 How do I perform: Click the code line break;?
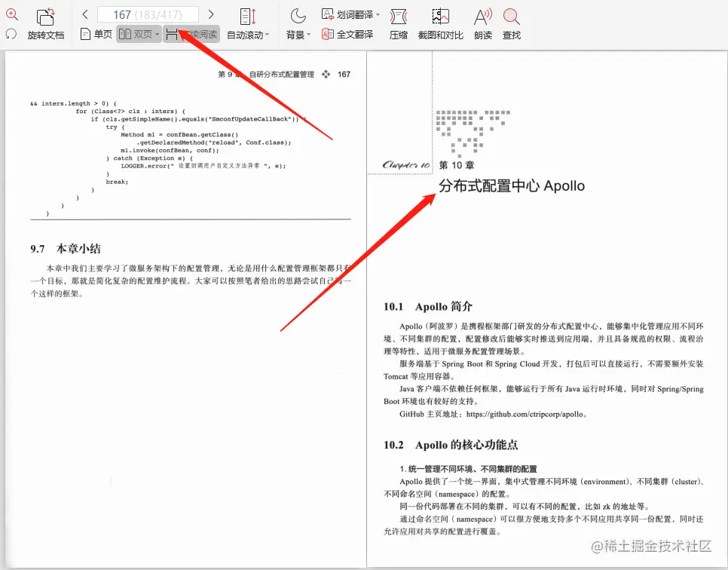coord(117,182)
